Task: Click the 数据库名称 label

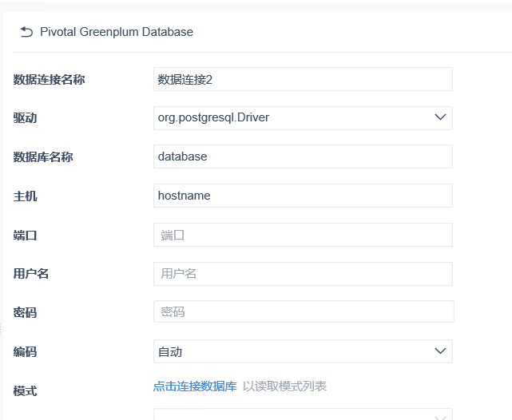Action: tap(43, 157)
